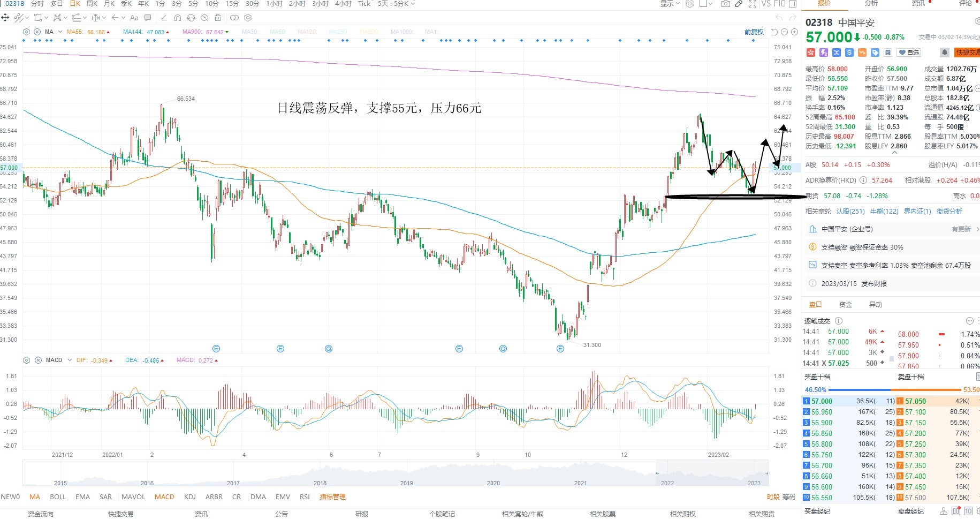The image size is (980, 519).
Task: Open the 5天:5分K period dropdown
Action: tap(397, 4)
